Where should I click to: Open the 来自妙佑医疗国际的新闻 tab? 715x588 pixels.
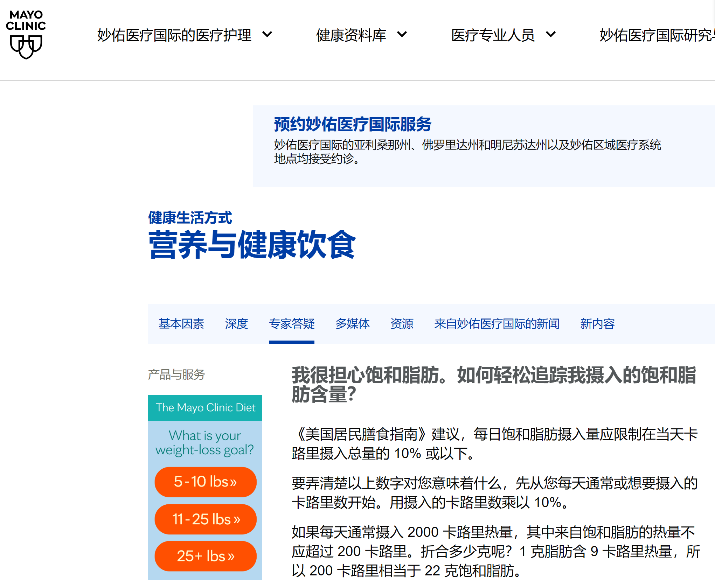point(497,324)
